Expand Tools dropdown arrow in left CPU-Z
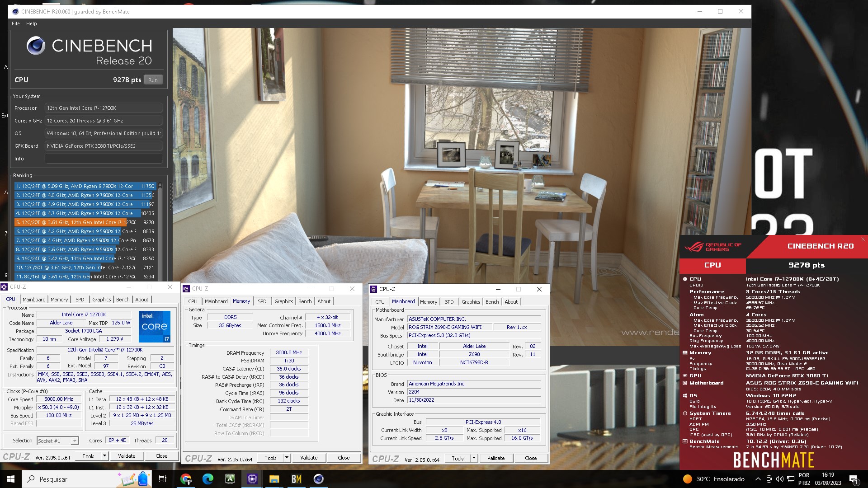The image size is (868, 488). (104, 456)
